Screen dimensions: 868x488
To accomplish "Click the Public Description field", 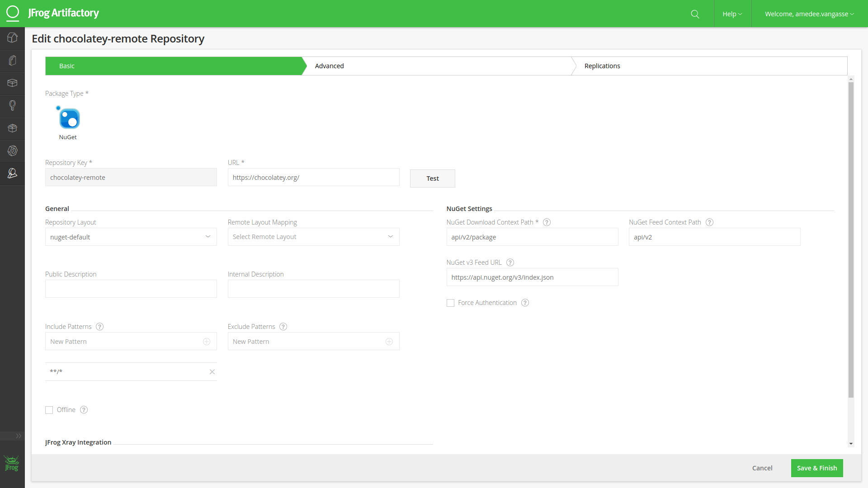I will (131, 289).
